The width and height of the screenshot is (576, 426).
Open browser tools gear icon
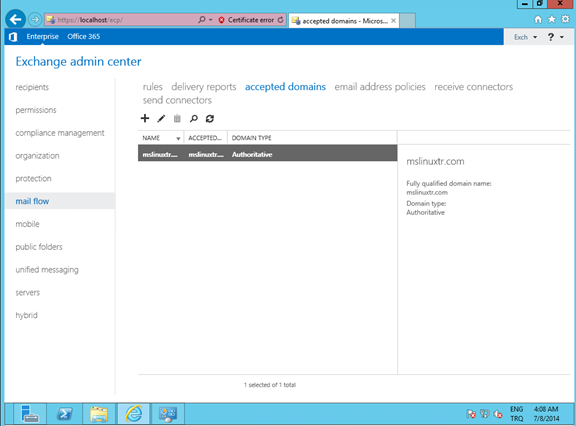pos(566,19)
